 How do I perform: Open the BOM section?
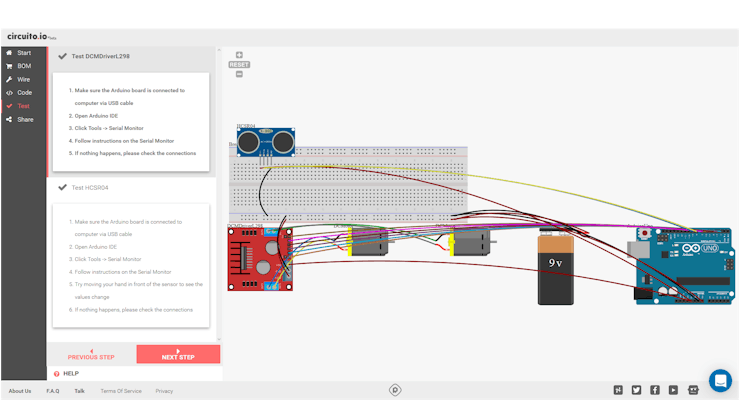point(24,66)
